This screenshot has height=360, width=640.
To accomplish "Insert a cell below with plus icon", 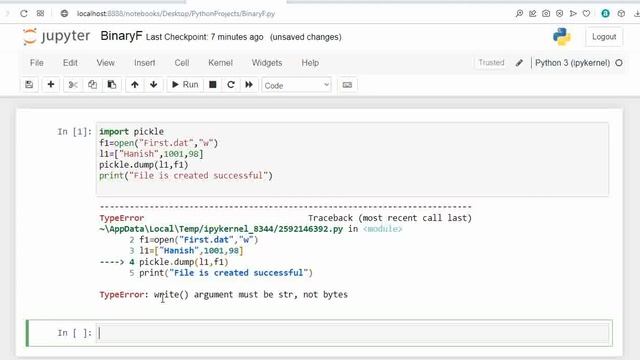I will (x=51, y=84).
